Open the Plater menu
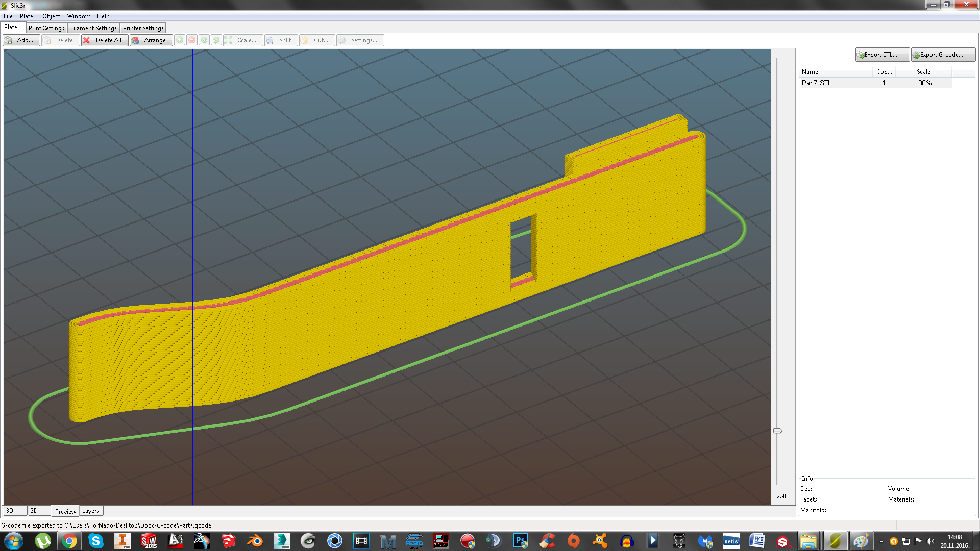The image size is (980, 551). [28, 16]
